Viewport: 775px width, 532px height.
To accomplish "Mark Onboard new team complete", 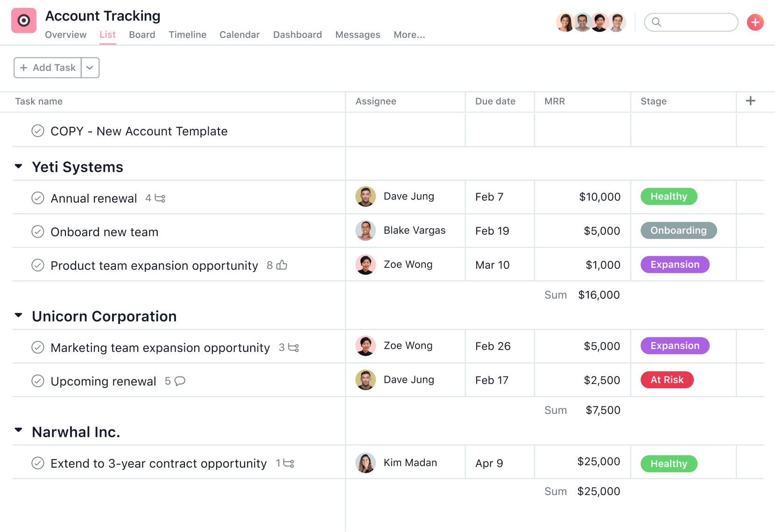I will pyautogui.click(x=38, y=231).
